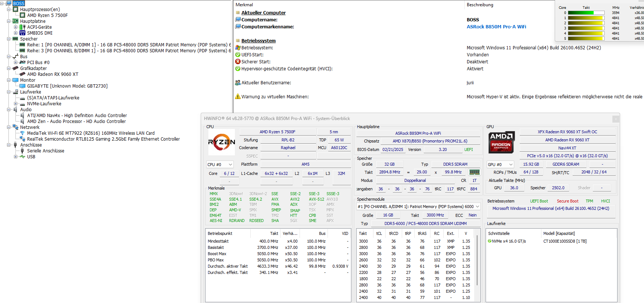644x303 pixels.
Task: Click the NVMe-Laufwerke drive icon
Action: (22, 103)
